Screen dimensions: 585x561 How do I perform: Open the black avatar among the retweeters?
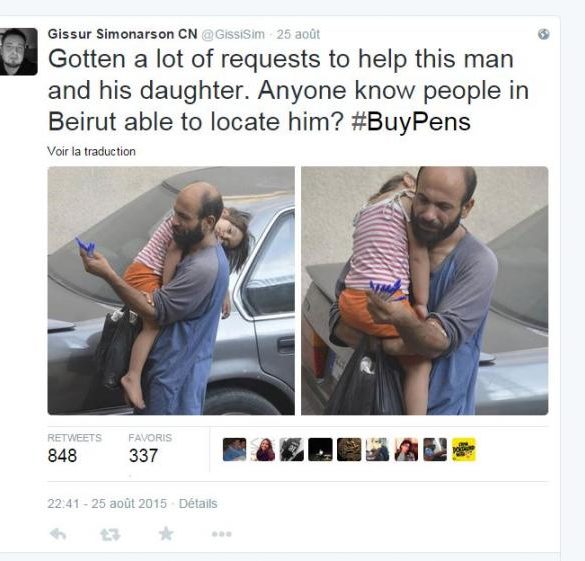coord(320,449)
